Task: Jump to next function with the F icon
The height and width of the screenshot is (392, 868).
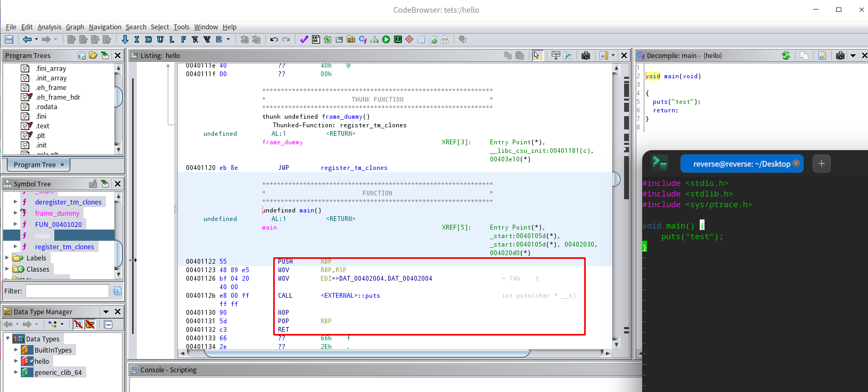Action: pos(184,39)
